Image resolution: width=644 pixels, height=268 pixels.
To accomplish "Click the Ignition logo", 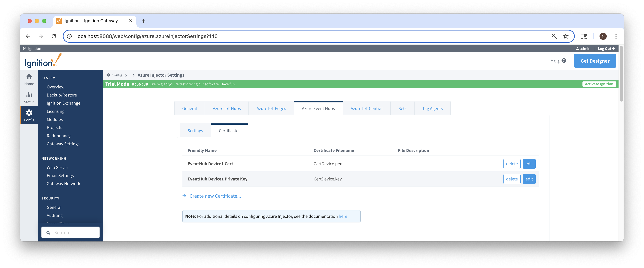I will 43,61.
